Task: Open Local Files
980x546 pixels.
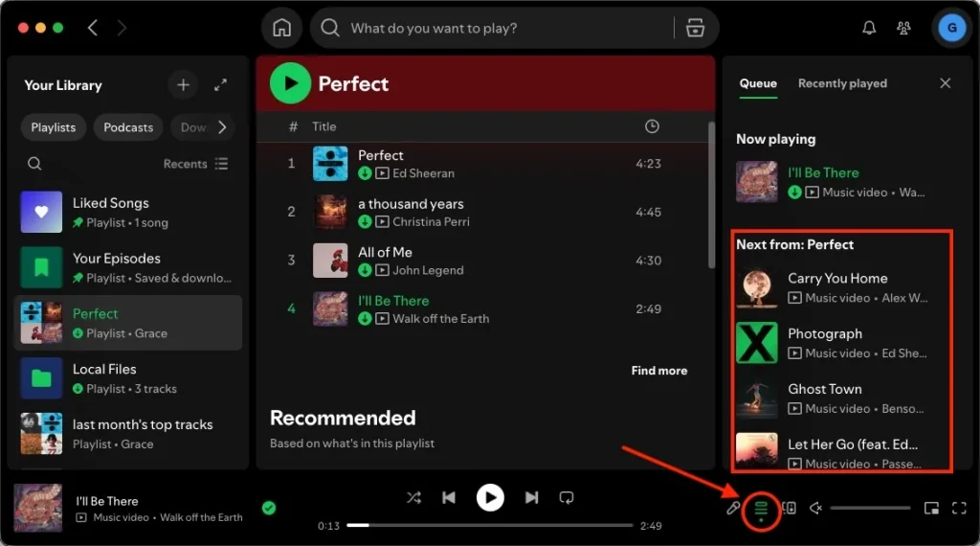Action: point(128,378)
